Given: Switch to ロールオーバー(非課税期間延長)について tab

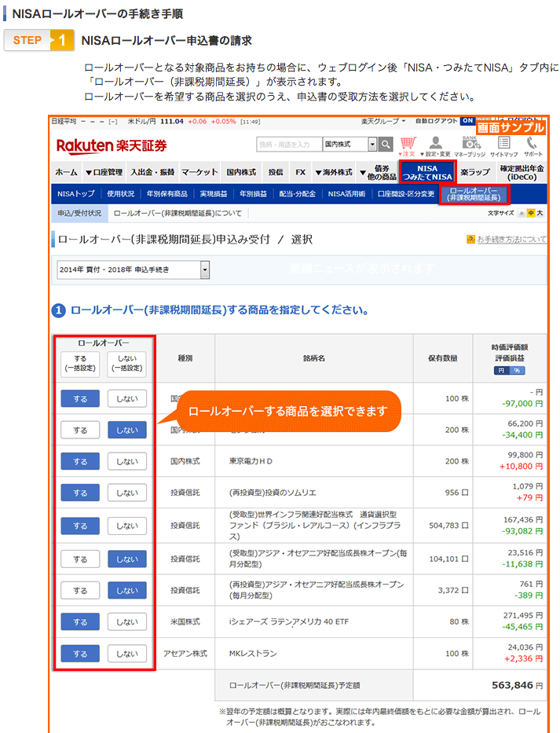Looking at the screenshot, I should pos(178,213).
